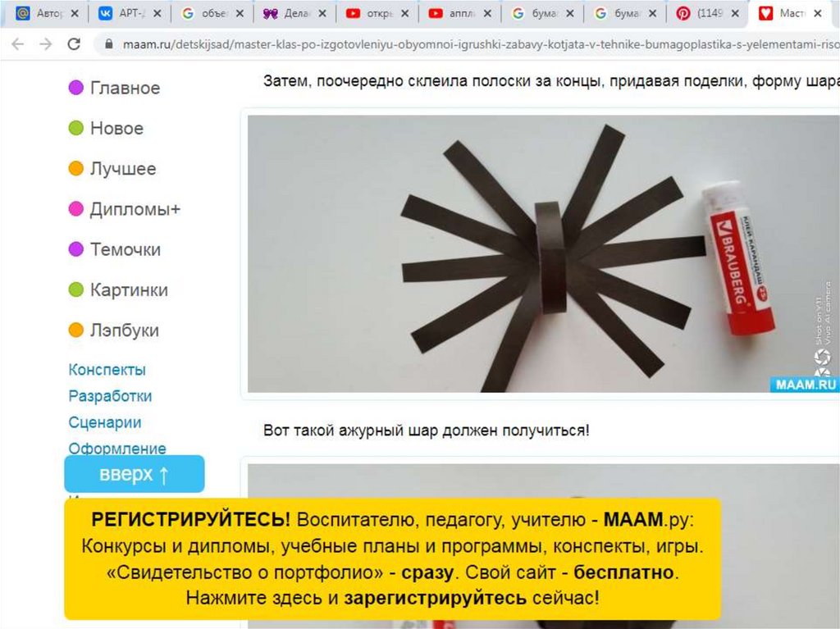Click the вверх scroll-to-top button

pos(135,474)
